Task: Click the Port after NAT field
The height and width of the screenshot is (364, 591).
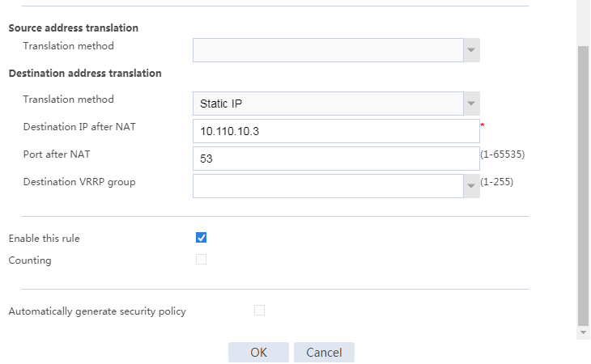Action: coord(336,159)
